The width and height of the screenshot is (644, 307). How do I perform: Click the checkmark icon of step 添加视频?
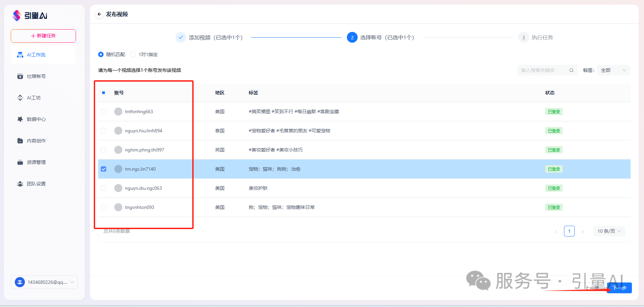tap(180, 37)
